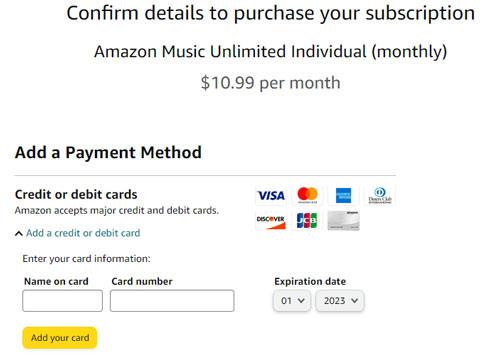The width and height of the screenshot is (500, 364).
Task: Click the yellow 'Add your card' button
Action: click(60, 338)
